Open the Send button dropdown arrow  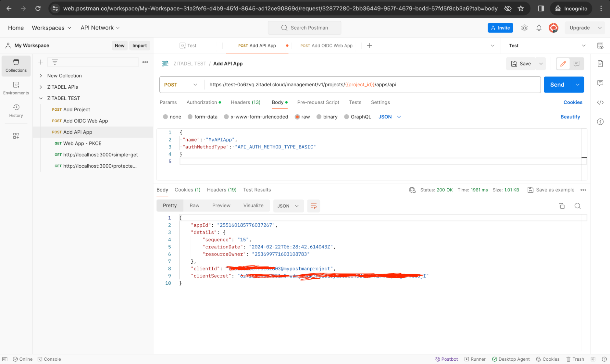(x=577, y=85)
